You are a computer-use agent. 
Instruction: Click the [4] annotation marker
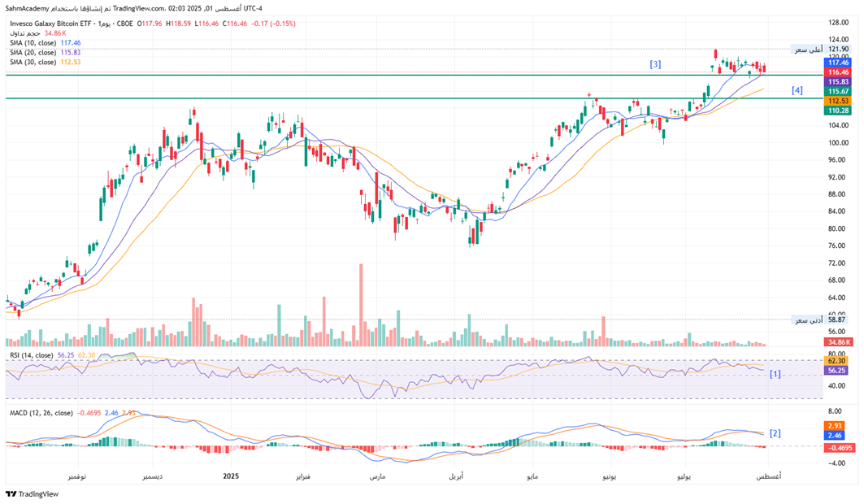pyautogui.click(x=797, y=89)
